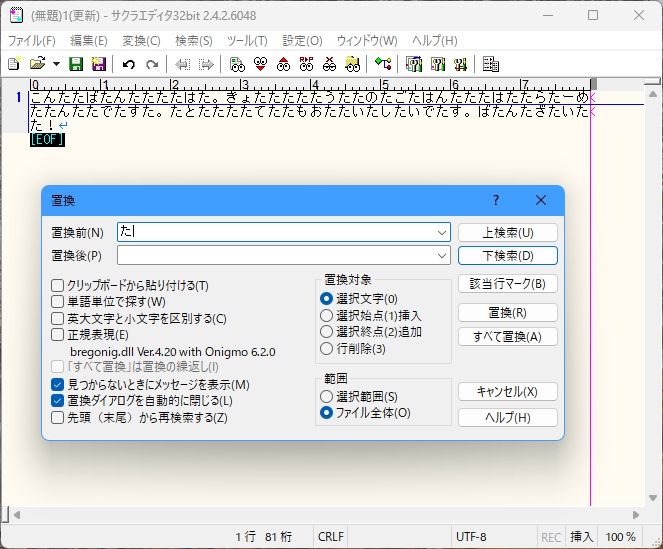Click the tag jump forward icon
Viewport: 663px width, 549px height.
(206, 64)
